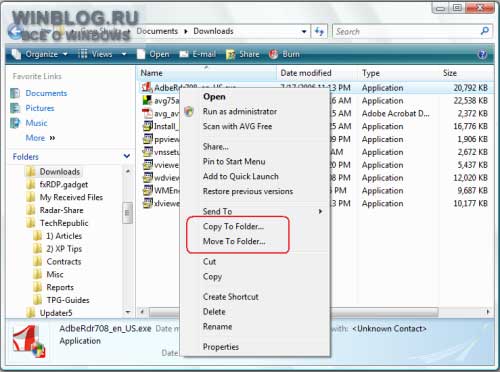Expand the More favorite links chevron

(x=52, y=138)
